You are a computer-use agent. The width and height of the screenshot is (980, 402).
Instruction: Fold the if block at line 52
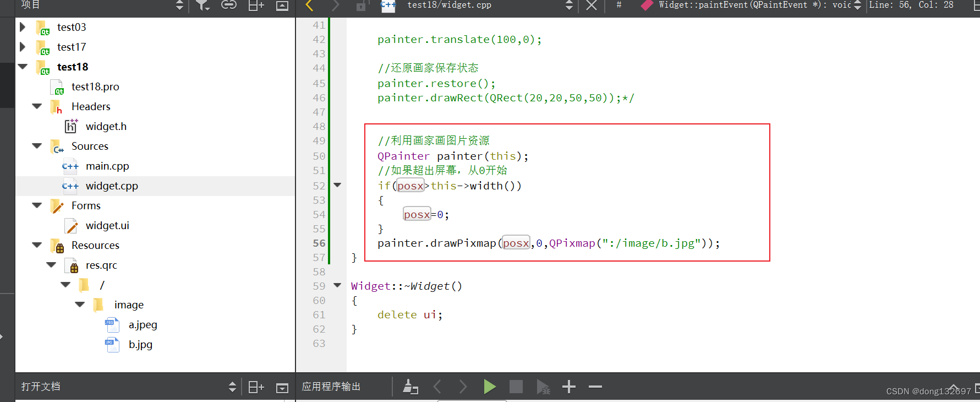tap(337, 185)
